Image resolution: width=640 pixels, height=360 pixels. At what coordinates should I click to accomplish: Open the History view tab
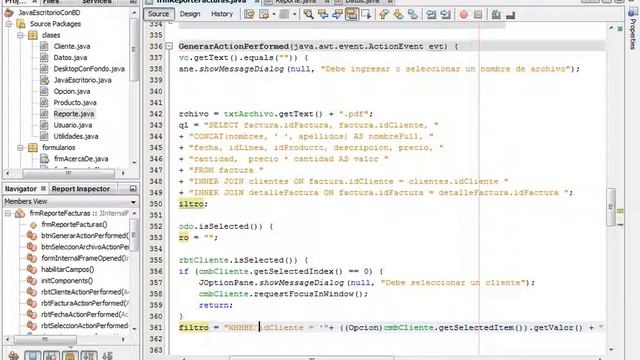pos(222,14)
